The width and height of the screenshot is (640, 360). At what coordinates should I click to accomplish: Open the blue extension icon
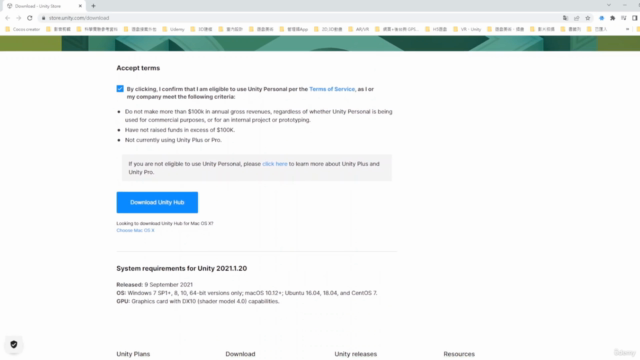[x=602, y=18]
